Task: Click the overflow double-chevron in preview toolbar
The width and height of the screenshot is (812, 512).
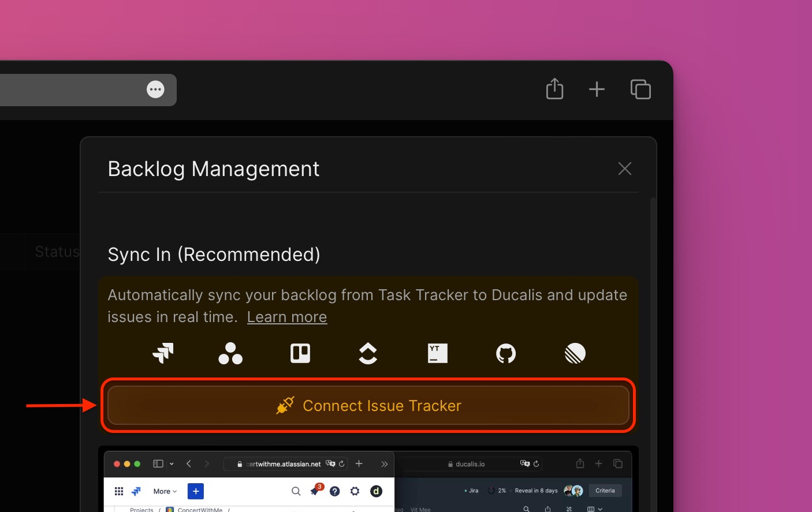Action: pyautogui.click(x=384, y=464)
